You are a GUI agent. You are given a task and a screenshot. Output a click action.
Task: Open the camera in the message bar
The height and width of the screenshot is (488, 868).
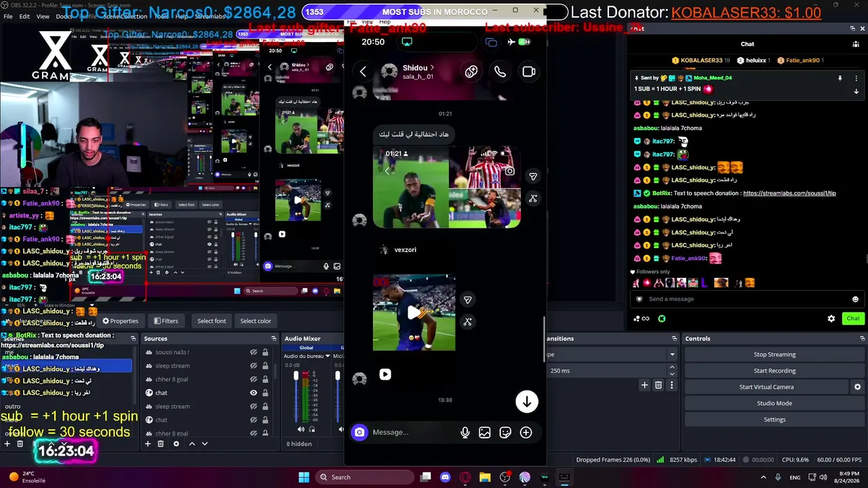click(359, 432)
